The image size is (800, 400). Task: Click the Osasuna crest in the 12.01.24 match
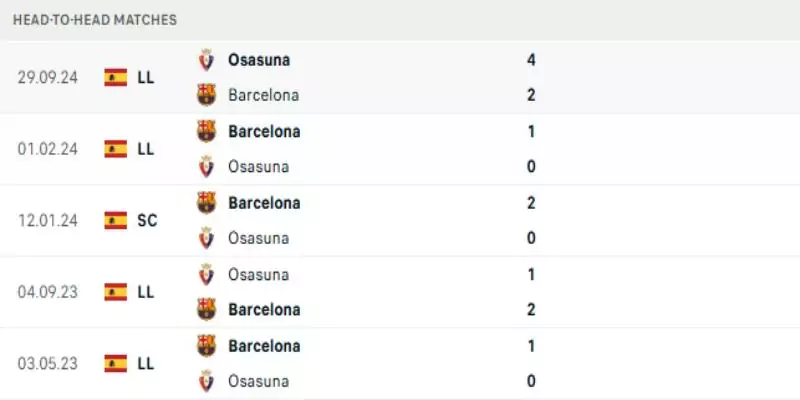coord(207,238)
